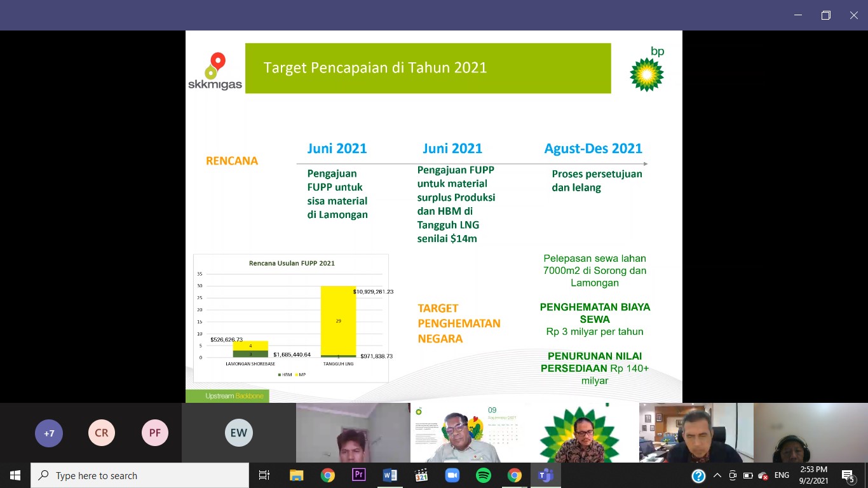Click the Microsoft Teams taskbar icon

coord(545,475)
